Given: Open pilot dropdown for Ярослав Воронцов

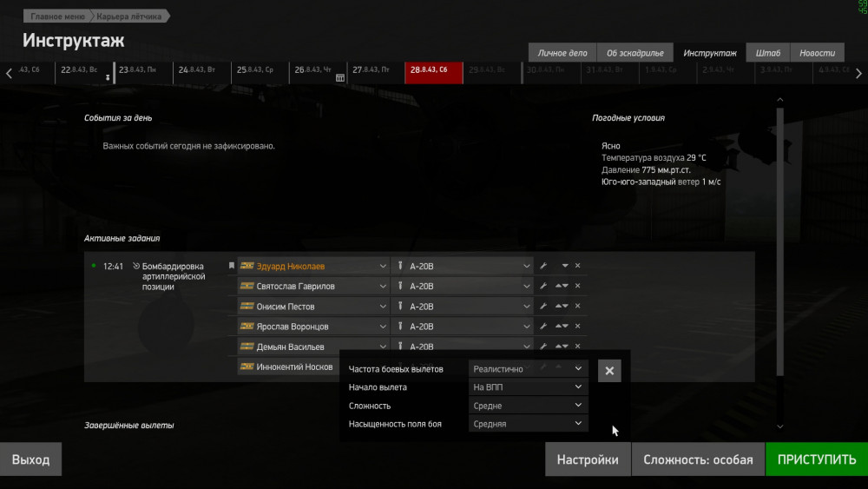Looking at the screenshot, I should 313,327.
